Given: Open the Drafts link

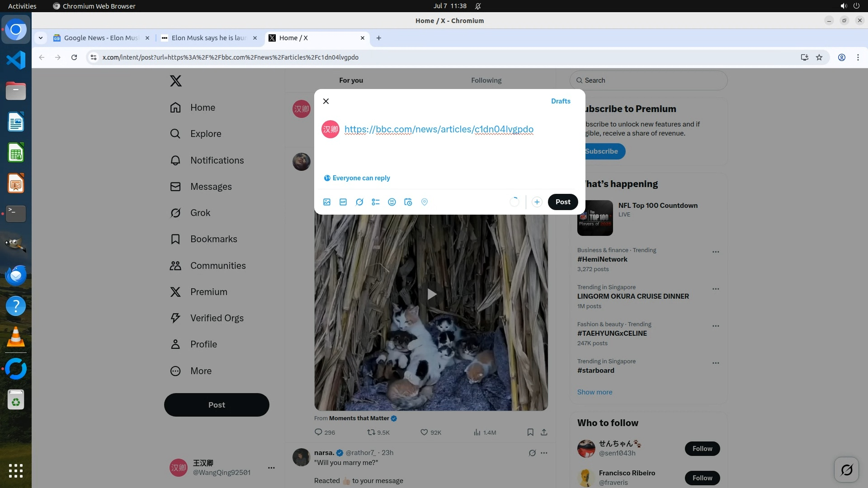Looking at the screenshot, I should tap(561, 101).
